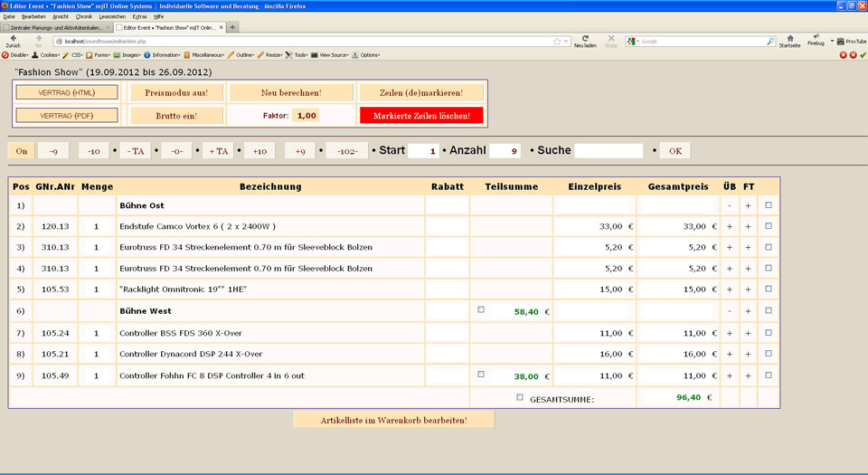Click the -TA navigation button
The height and width of the screenshot is (475, 868).
point(136,151)
